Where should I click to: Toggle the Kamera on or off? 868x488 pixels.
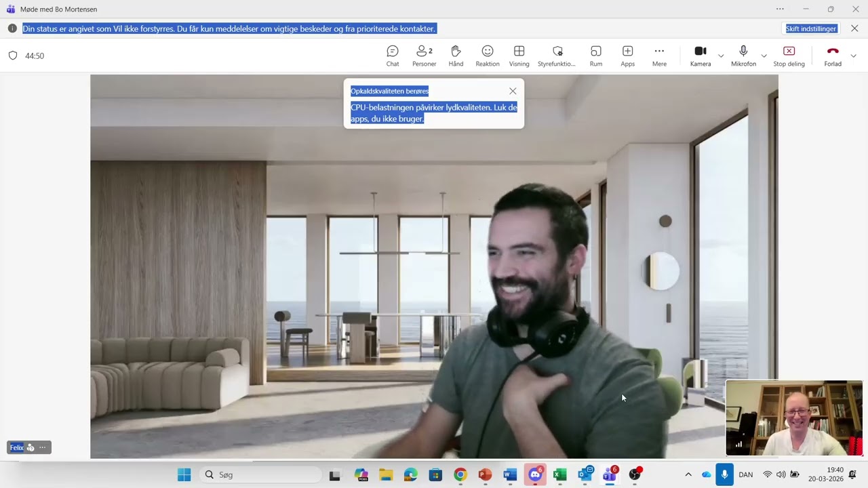click(x=701, y=56)
